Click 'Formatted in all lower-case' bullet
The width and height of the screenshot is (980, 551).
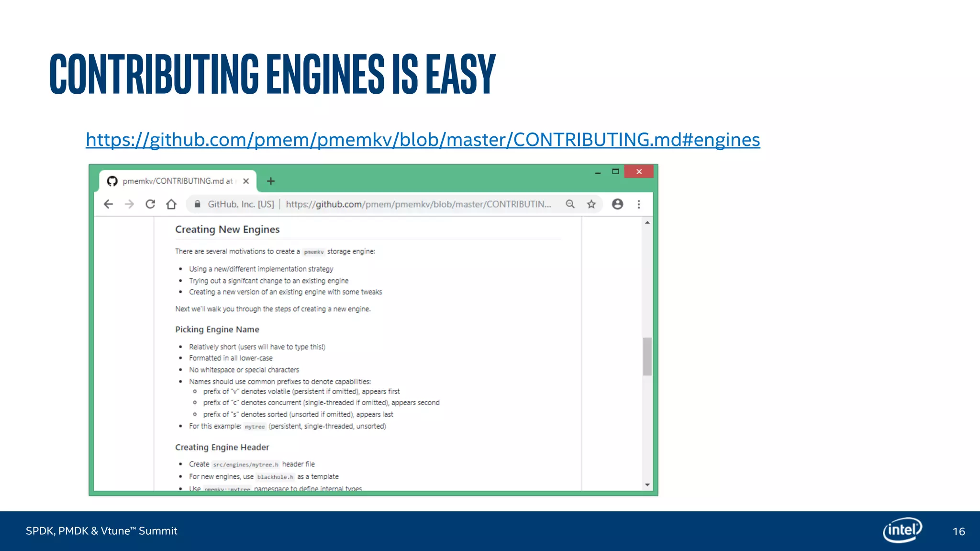(x=231, y=358)
